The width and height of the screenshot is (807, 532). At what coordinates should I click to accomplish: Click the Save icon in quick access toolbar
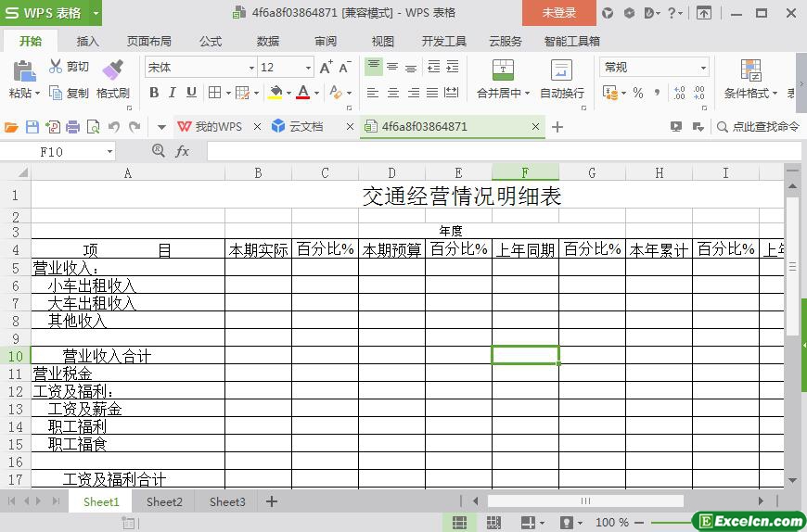32,127
